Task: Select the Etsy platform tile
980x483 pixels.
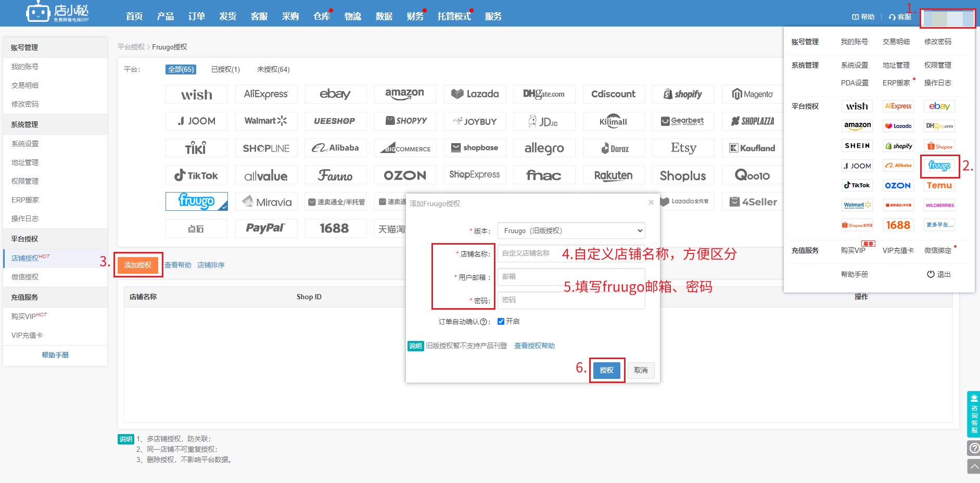Action: coord(683,148)
